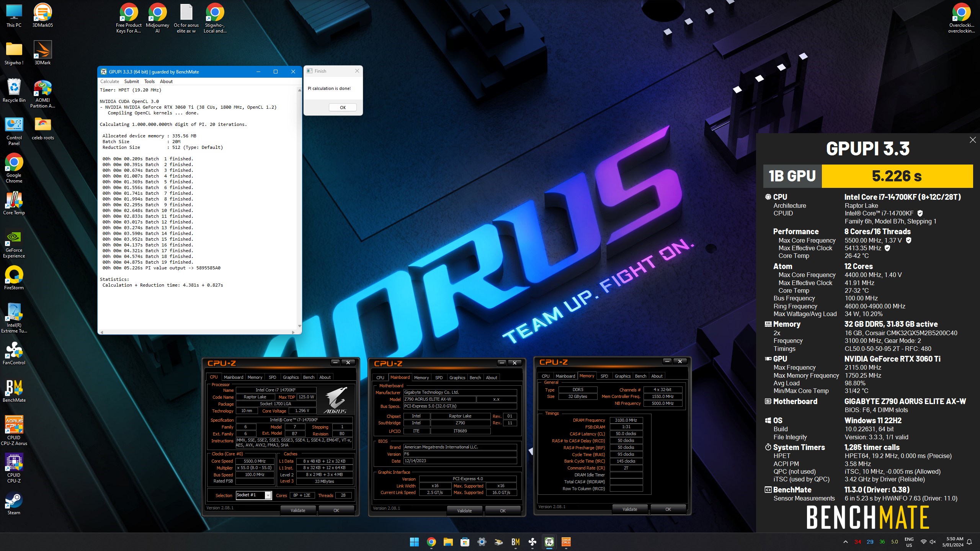Open Midjourney AI Chrome shortcut
980x551 pixels.
157,19
